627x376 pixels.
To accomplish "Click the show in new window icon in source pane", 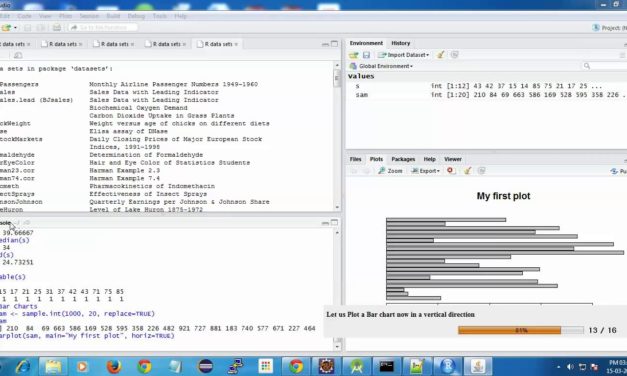I will tap(18, 55).
